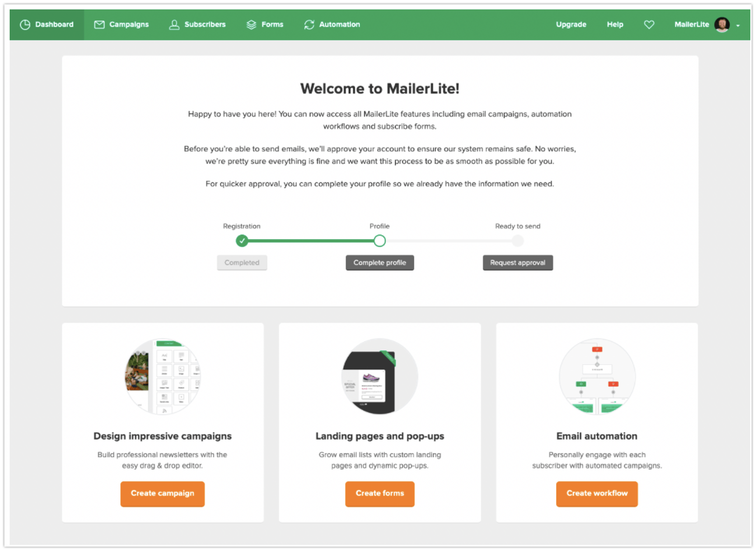Click the automation workflow illustration
The image size is (756, 551).
pos(597,376)
